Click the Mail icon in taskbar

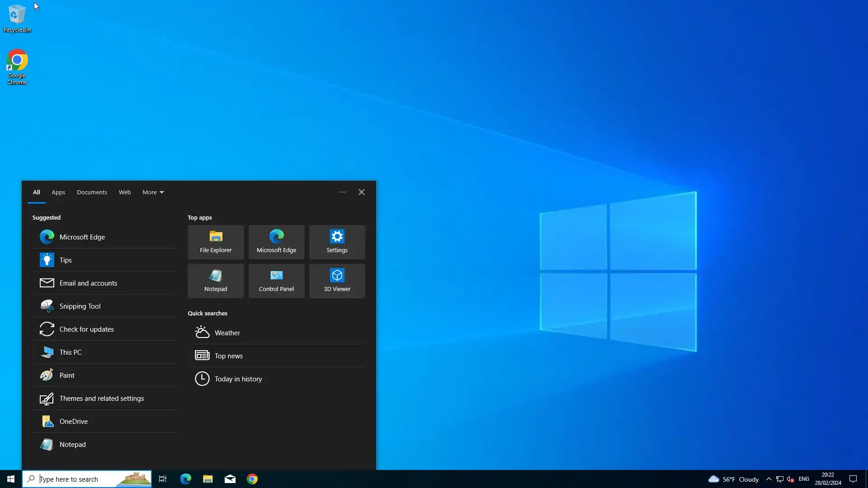pos(230,479)
